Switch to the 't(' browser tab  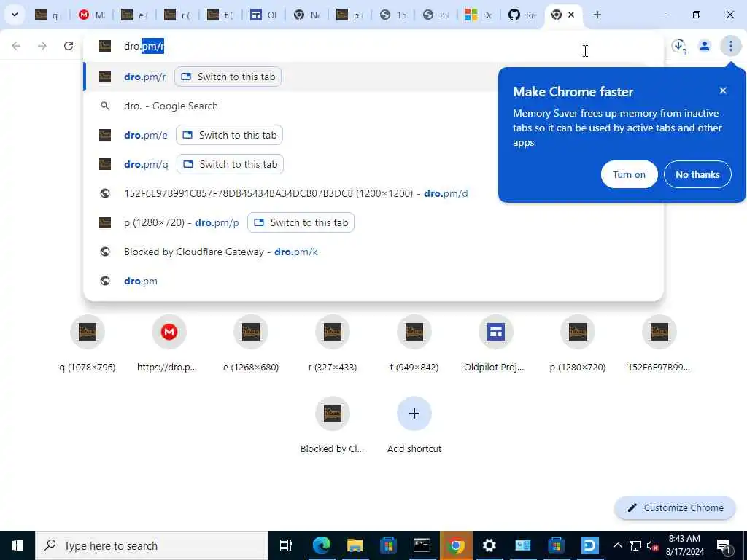[220, 15]
